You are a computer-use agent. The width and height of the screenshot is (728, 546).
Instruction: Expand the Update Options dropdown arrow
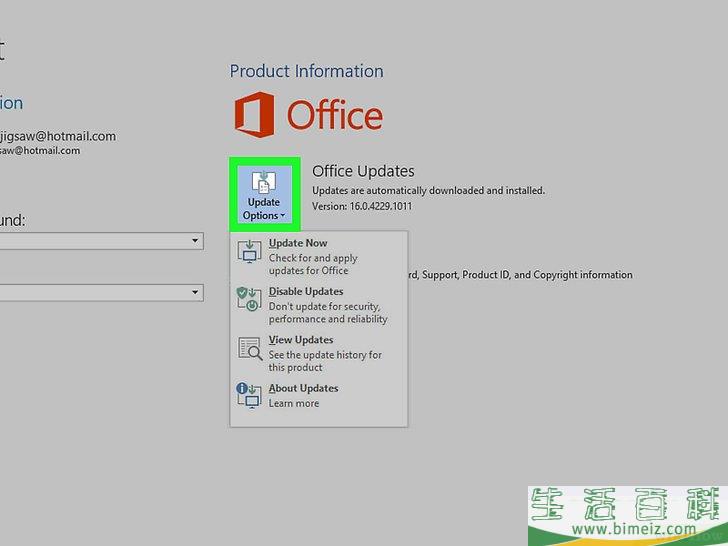pos(283,216)
